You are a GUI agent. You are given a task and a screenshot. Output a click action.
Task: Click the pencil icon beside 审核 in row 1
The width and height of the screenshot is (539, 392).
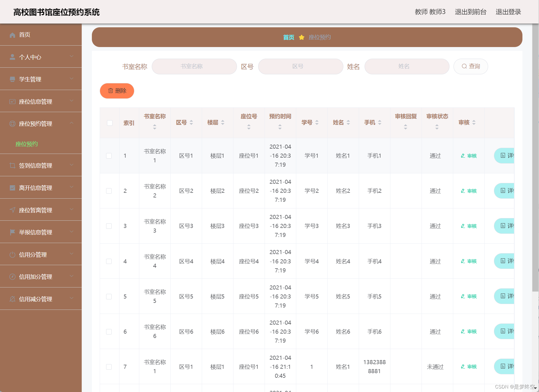click(x=463, y=156)
